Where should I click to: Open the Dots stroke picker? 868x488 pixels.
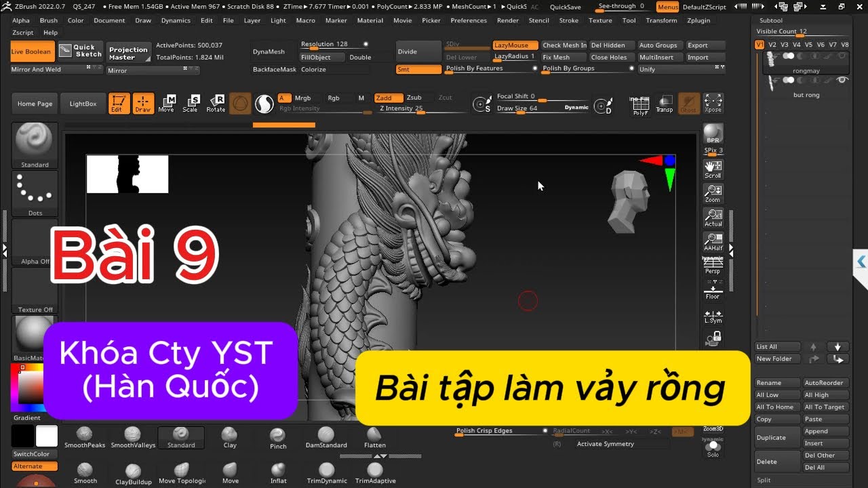click(35, 194)
